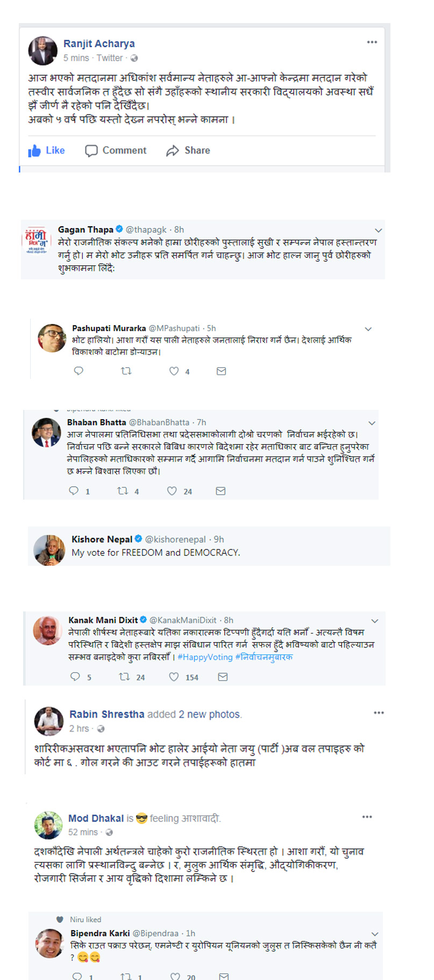
Task: Open options menu on Mod Dhakal's post
Action: pos(367,817)
